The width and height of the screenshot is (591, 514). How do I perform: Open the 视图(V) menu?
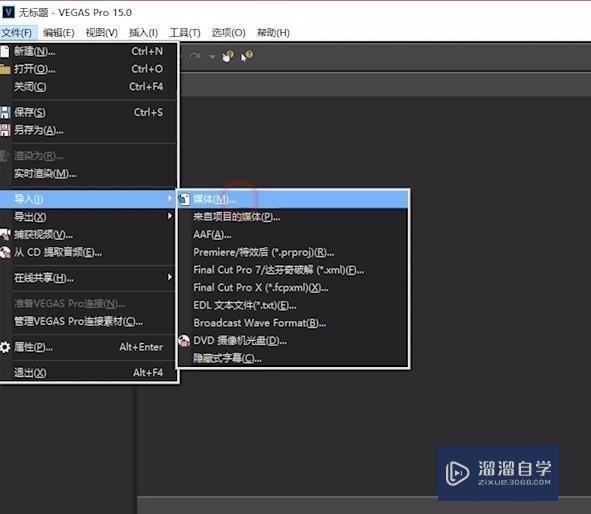[x=102, y=33]
